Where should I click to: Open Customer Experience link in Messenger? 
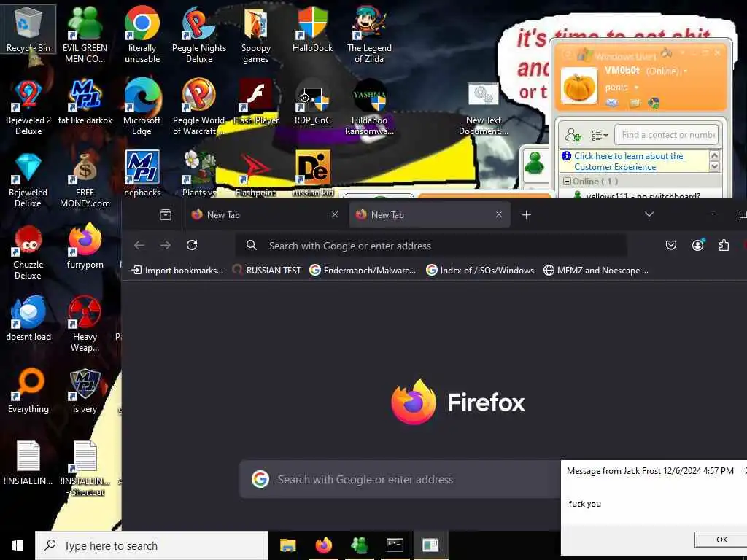629,161
